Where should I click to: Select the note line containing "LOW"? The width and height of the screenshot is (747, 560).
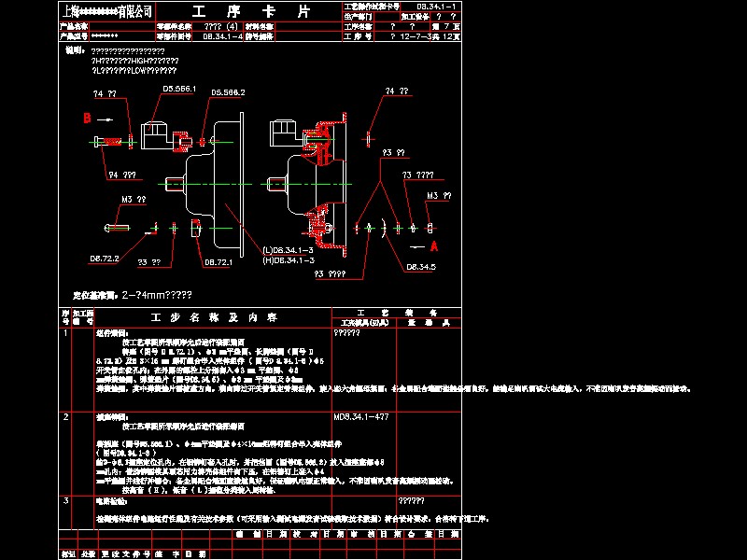coord(134,71)
